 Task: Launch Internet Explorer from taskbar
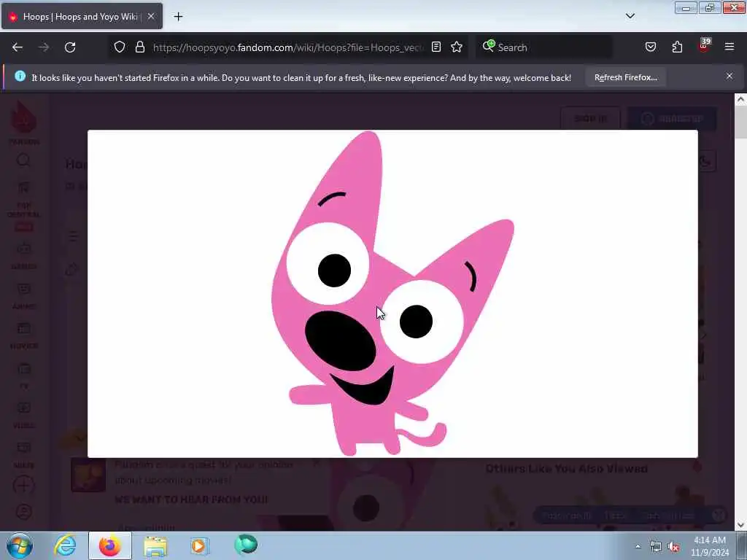pyautogui.click(x=65, y=545)
